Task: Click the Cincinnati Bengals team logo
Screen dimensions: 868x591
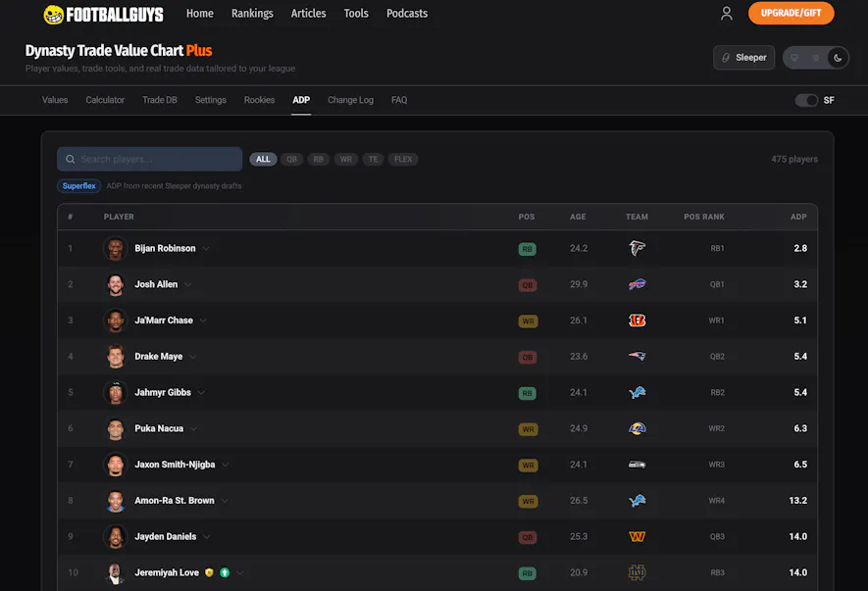Action: click(x=637, y=320)
